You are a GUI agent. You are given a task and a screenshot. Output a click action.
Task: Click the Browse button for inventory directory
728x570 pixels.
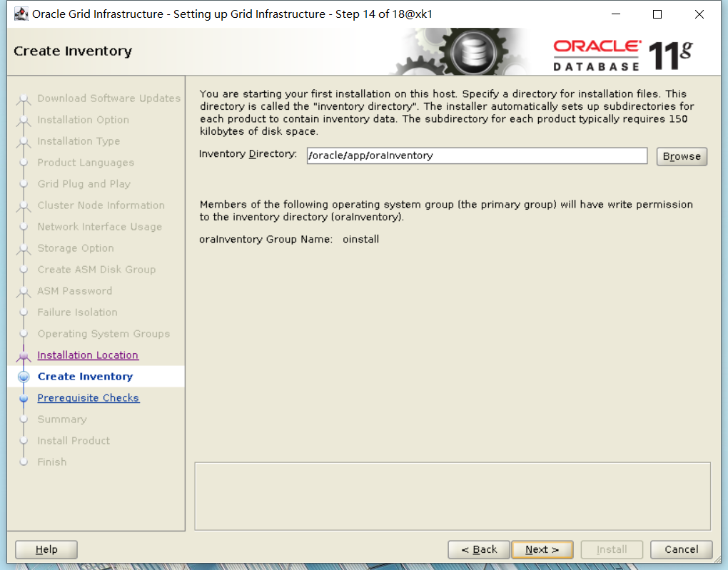(682, 156)
